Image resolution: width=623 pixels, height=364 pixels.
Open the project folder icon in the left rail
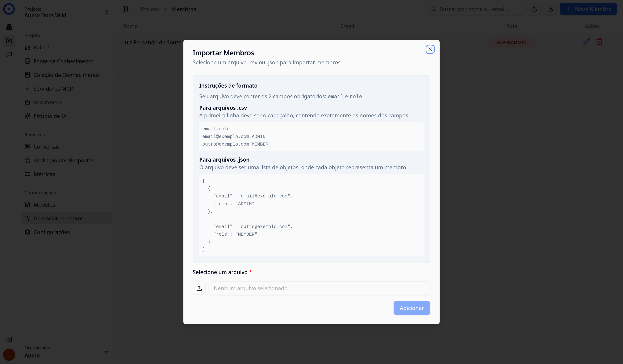[x=9, y=41]
